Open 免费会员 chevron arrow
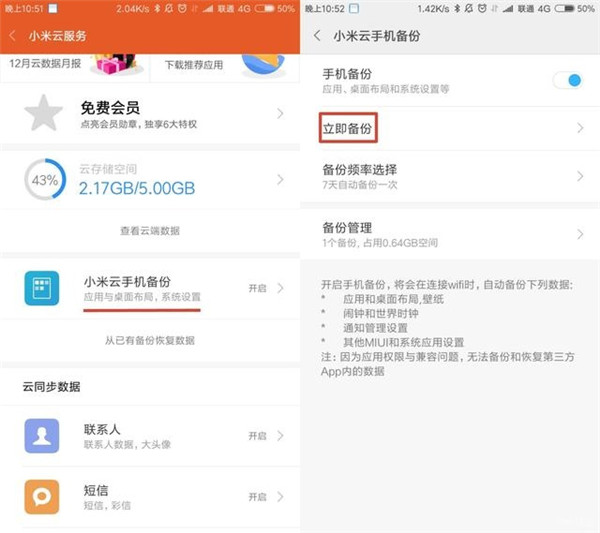The image size is (600, 533). (x=280, y=114)
